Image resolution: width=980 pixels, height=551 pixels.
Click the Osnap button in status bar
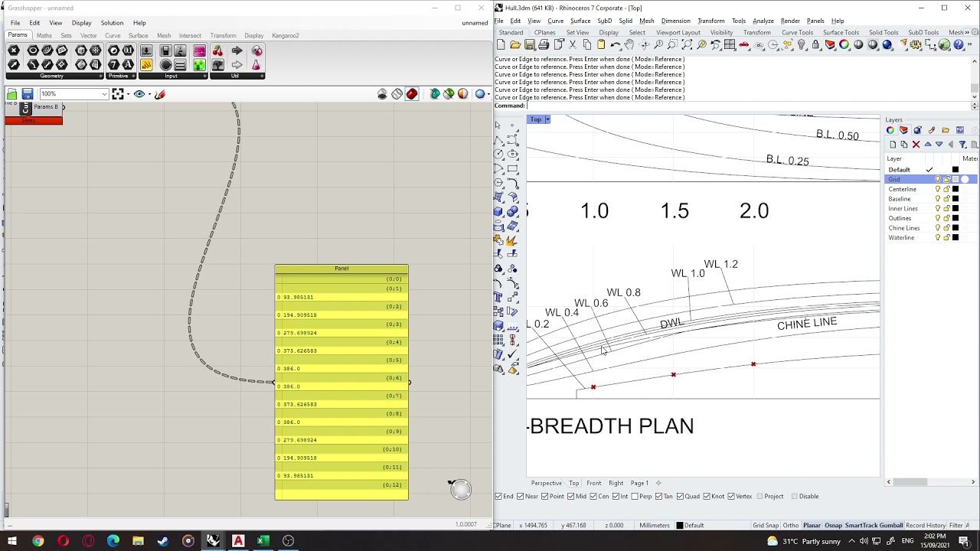tap(833, 526)
